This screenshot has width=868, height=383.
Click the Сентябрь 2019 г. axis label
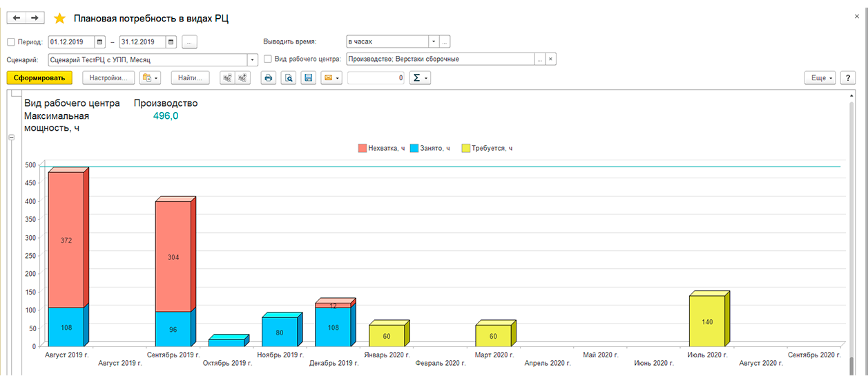coord(174,354)
